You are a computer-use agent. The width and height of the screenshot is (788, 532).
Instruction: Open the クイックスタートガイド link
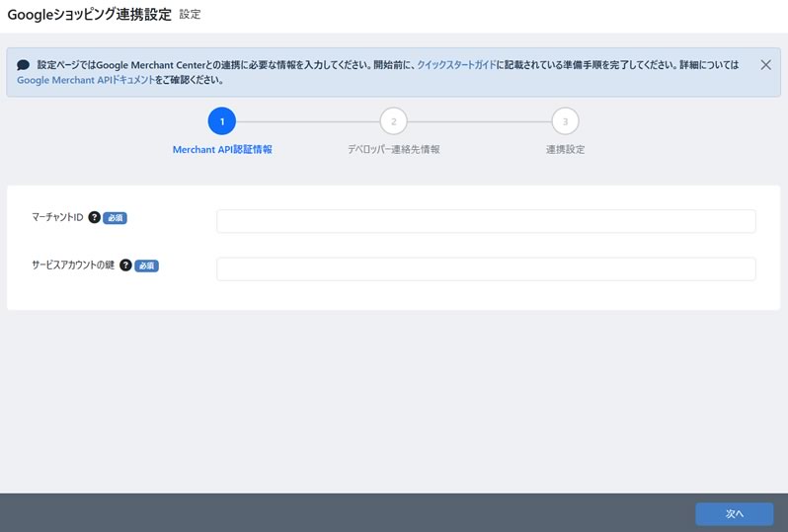[x=456, y=65]
